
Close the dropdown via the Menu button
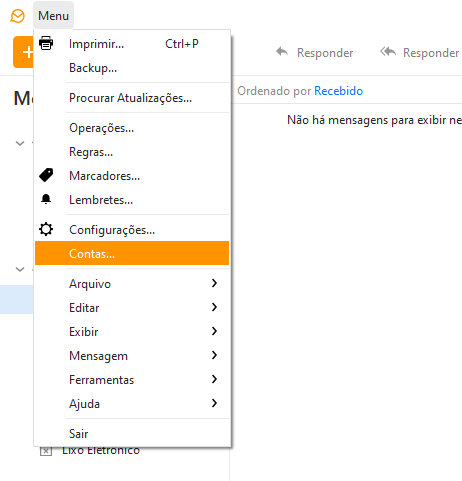(x=53, y=15)
